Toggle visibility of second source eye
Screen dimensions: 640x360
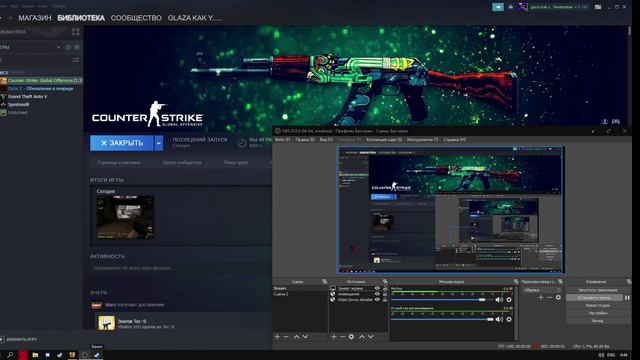pos(377,294)
